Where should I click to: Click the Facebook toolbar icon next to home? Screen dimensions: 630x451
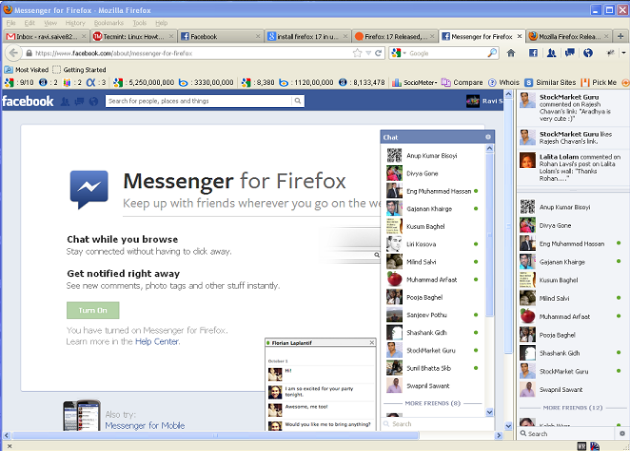[x=533, y=53]
